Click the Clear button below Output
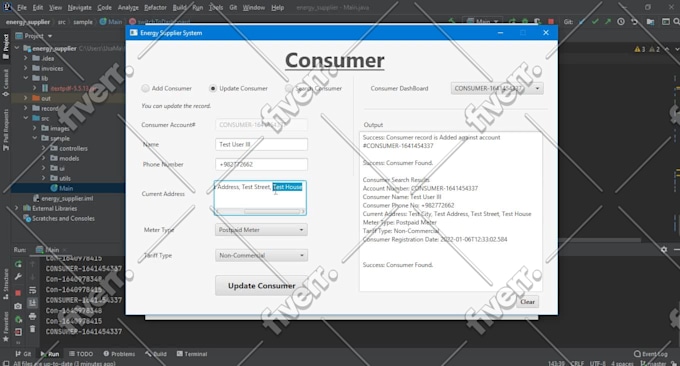Screen dimensions: 680x366 pos(527,302)
